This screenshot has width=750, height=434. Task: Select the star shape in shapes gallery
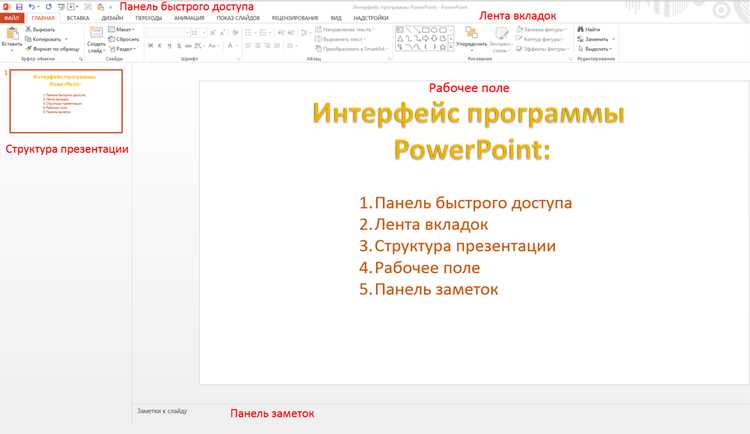(x=443, y=47)
